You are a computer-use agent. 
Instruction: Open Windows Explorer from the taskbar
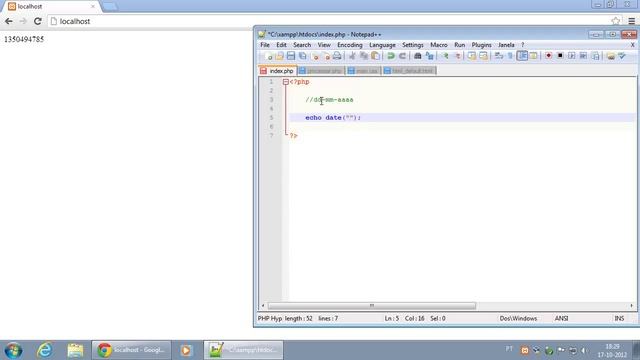[75, 350]
